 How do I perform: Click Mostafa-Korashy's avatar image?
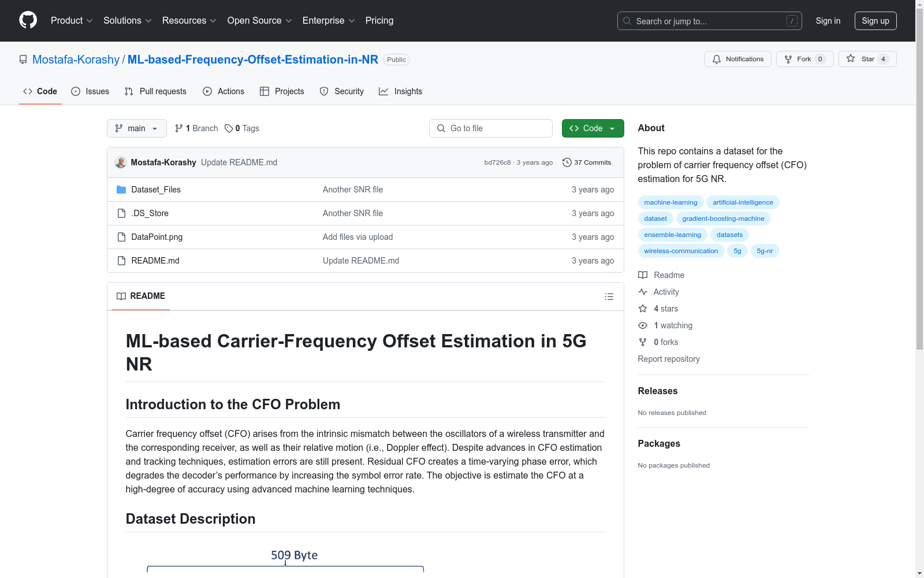tap(121, 162)
